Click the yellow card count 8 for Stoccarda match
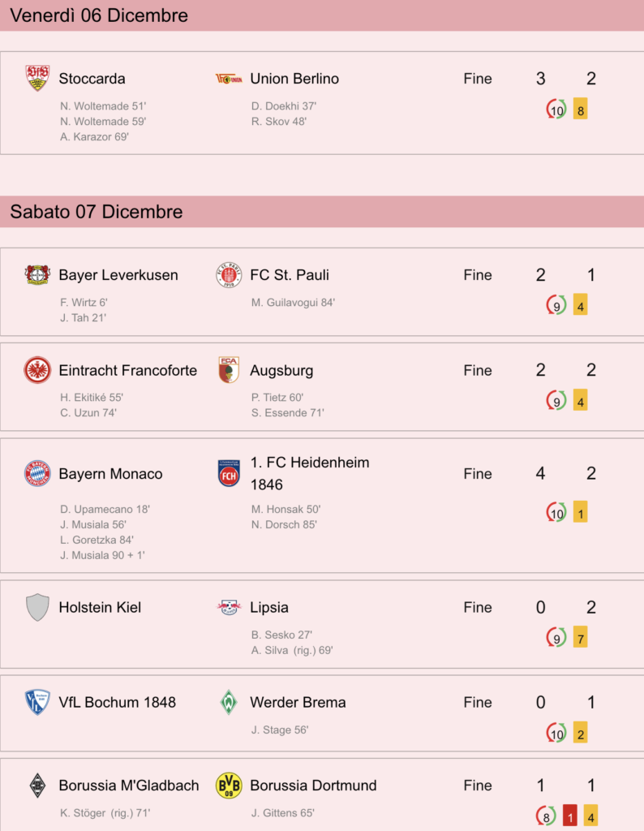 pyautogui.click(x=581, y=110)
